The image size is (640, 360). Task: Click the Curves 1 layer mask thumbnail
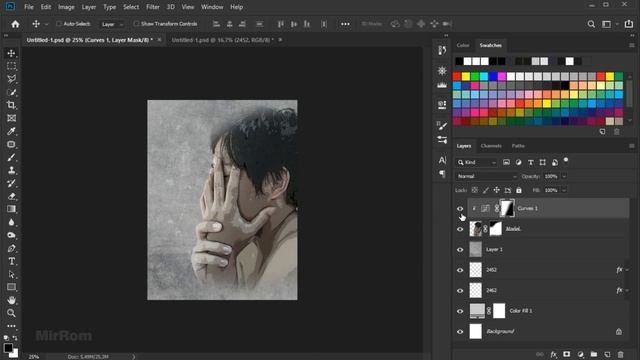pyautogui.click(x=507, y=209)
